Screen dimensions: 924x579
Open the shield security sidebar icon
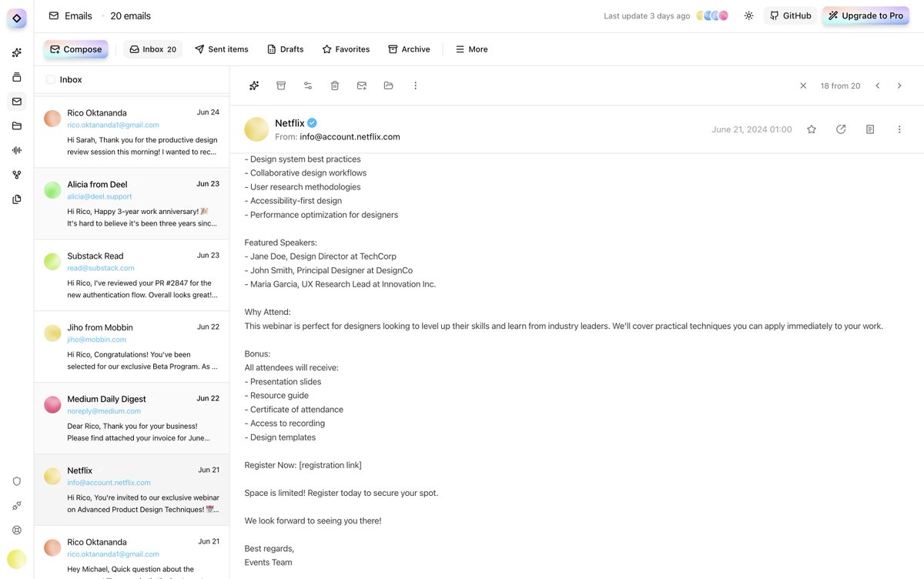17,481
